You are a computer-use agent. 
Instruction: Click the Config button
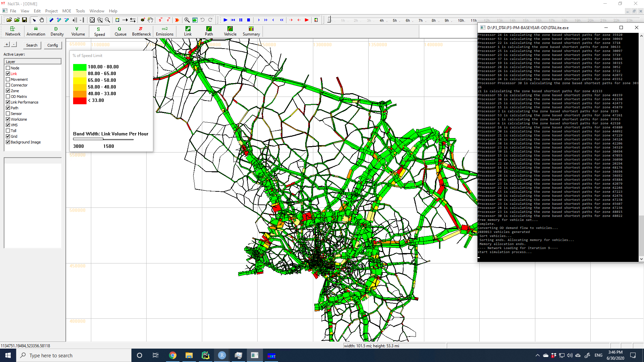[x=52, y=45]
